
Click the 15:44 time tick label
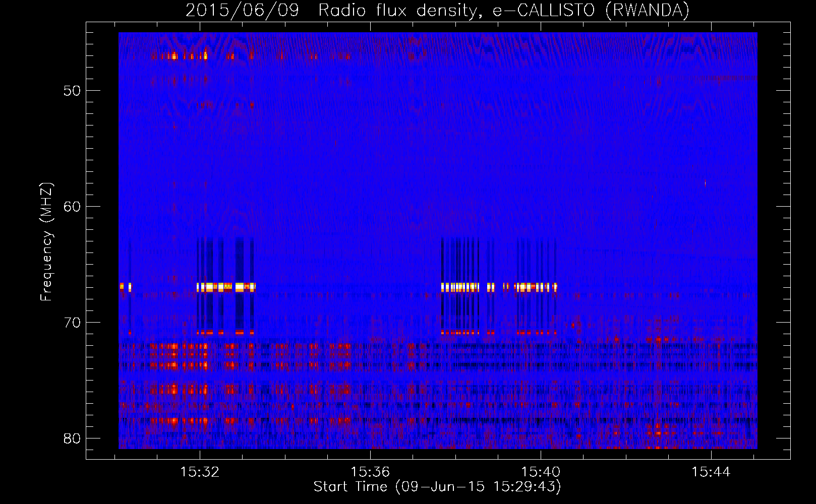tap(711, 472)
